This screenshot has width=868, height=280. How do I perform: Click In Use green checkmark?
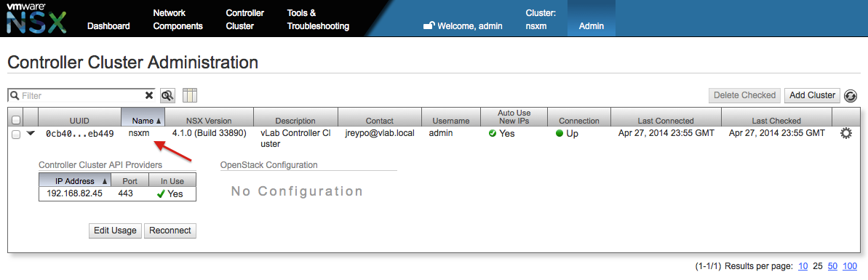(x=161, y=194)
